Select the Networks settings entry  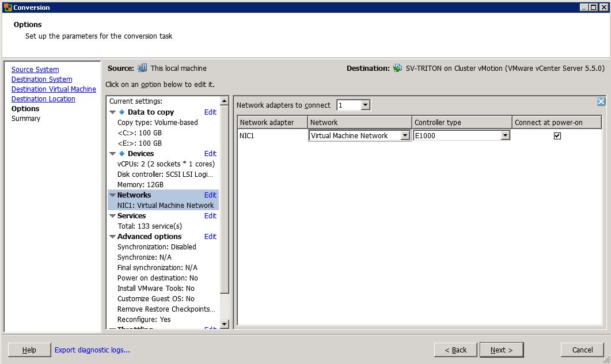[134, 195]
